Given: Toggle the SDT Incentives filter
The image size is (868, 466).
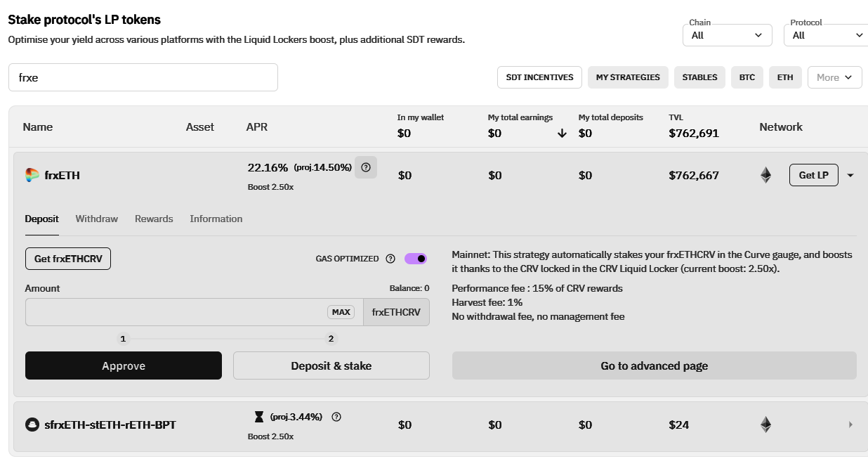Looking at the screenshot, I should [539, 77].
